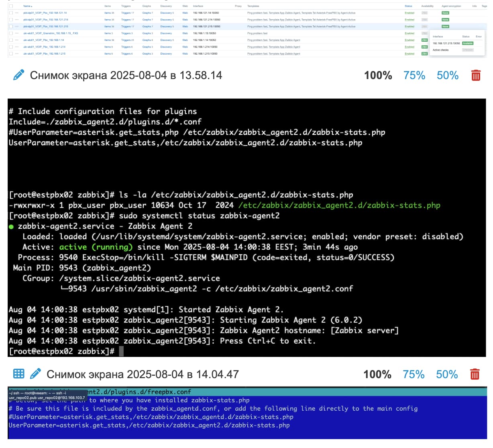The image size is (493, 448).
Task: Click Available status badge in interface popup
Action: coord(468,43)
